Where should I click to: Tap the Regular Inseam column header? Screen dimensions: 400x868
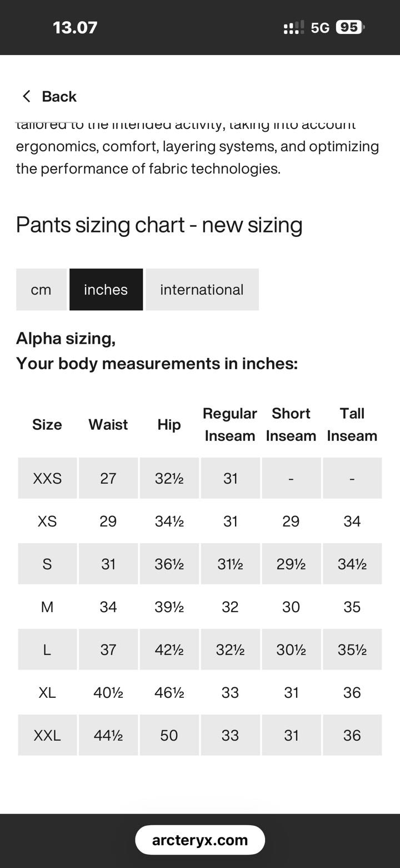click(x=230, y=425)
